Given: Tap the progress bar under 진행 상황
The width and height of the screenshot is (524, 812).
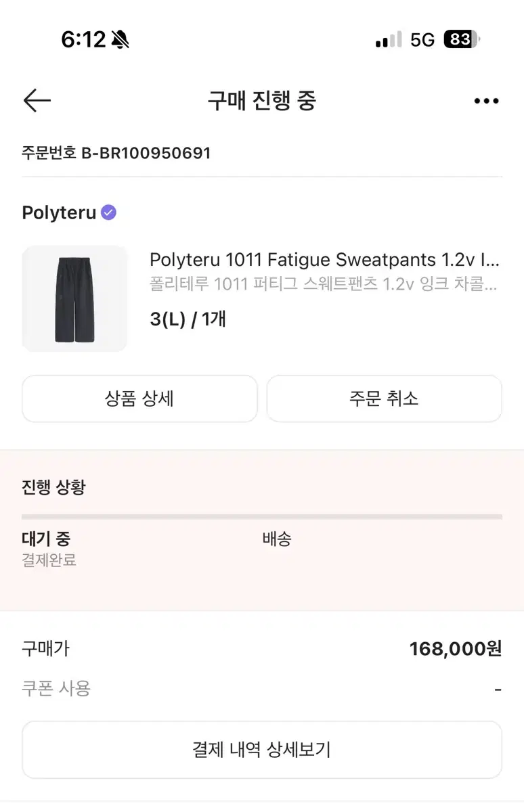Looking at the screenshot, I should (x=262, y=517).
